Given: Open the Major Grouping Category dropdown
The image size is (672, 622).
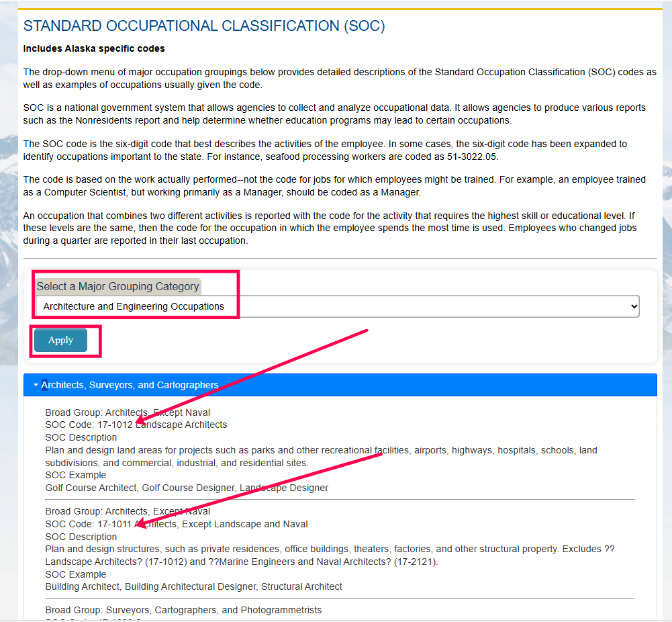Looking at the screenshot, I should pos(337,306).
